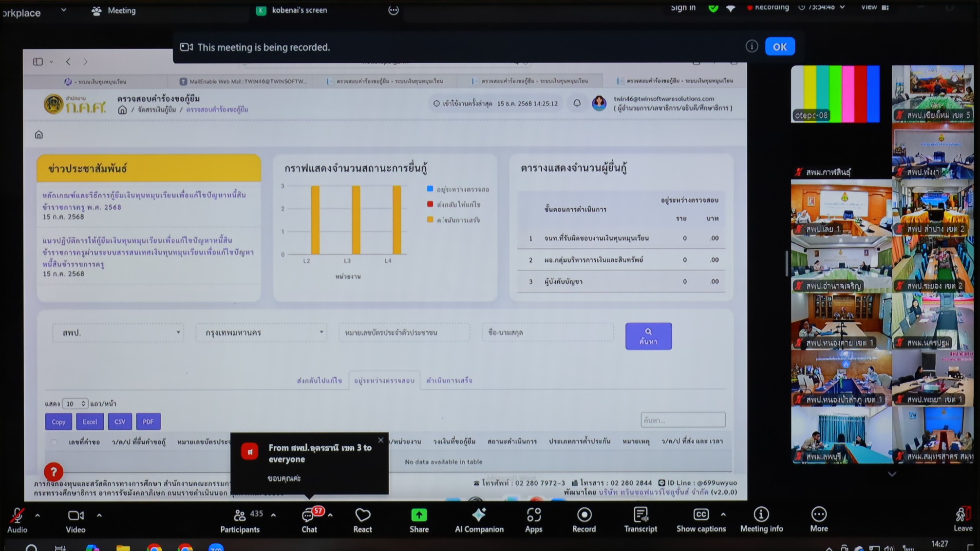Check the select-all table header checkbox
This screenshot has width=980, height=551.
[54, 442]
